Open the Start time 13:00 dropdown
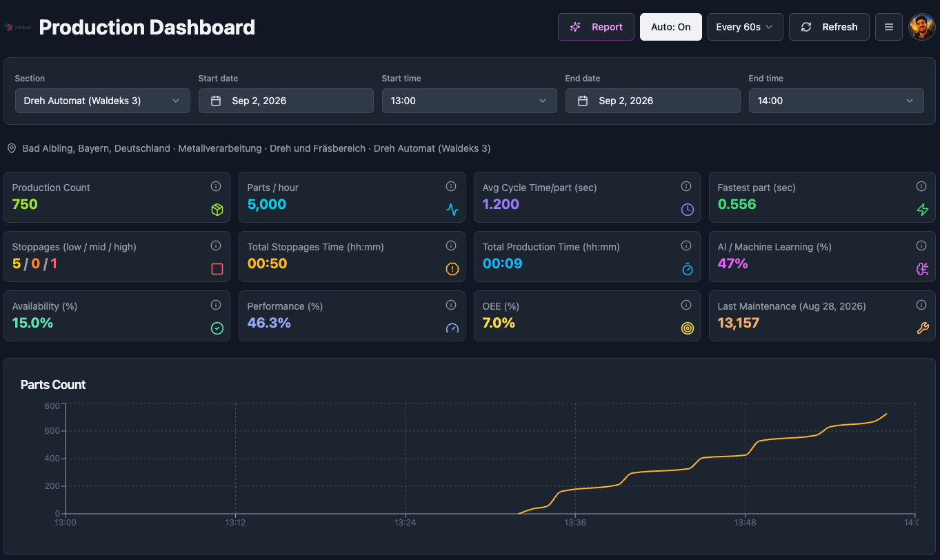 click(x=470, y=101)
